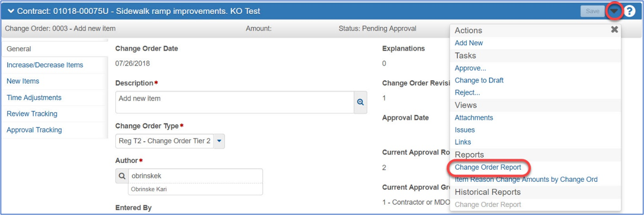Open the component actions dropdown arrow
Screen dimensions: 644x215
pyautogui.click(x=614, y=11)
